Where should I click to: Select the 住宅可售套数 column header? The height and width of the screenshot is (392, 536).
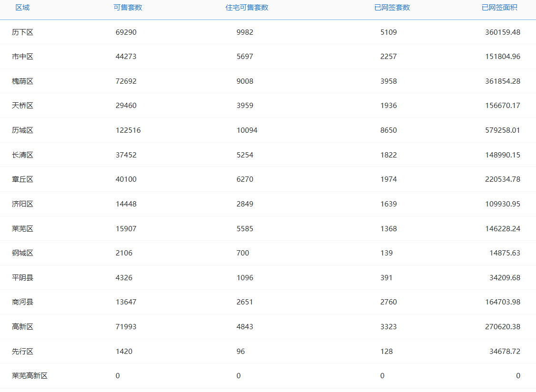coord(247,8)
